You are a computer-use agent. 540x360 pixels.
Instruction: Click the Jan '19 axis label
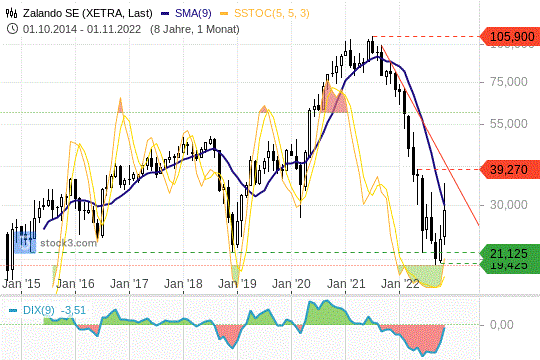237,284
